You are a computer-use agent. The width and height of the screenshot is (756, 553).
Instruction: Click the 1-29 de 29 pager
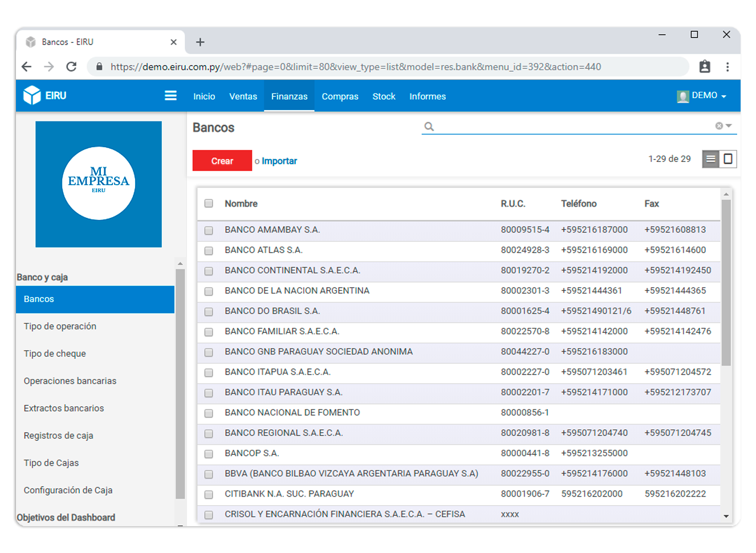[x=669, y=159]
